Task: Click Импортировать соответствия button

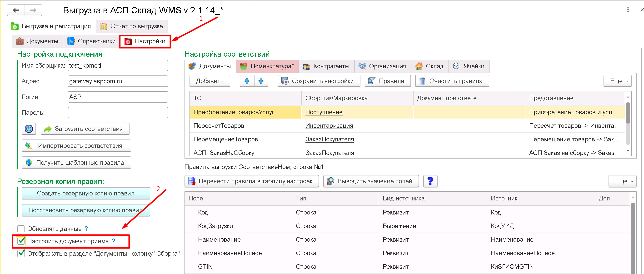Action: pos(76,146)
